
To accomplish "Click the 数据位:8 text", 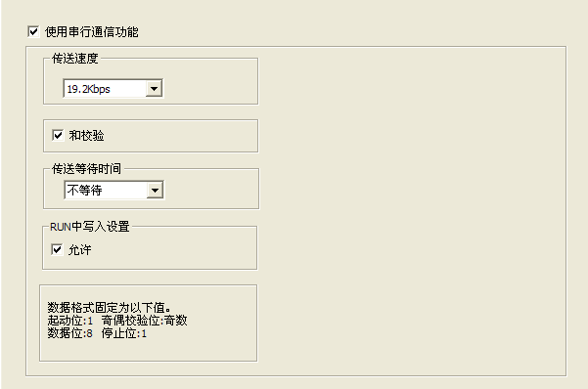I will click(70, 333).
